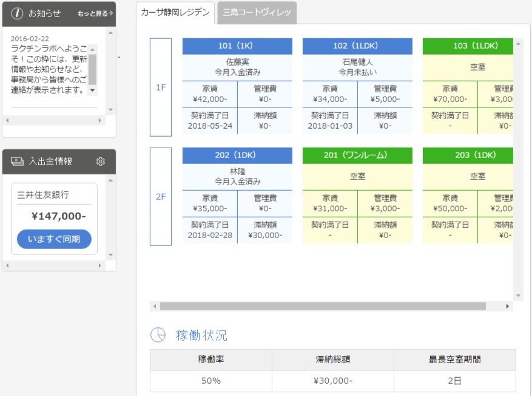Click contract end date 2018-05-24
This screenshot has height=396, width=532.
click(x=210, y=126)
